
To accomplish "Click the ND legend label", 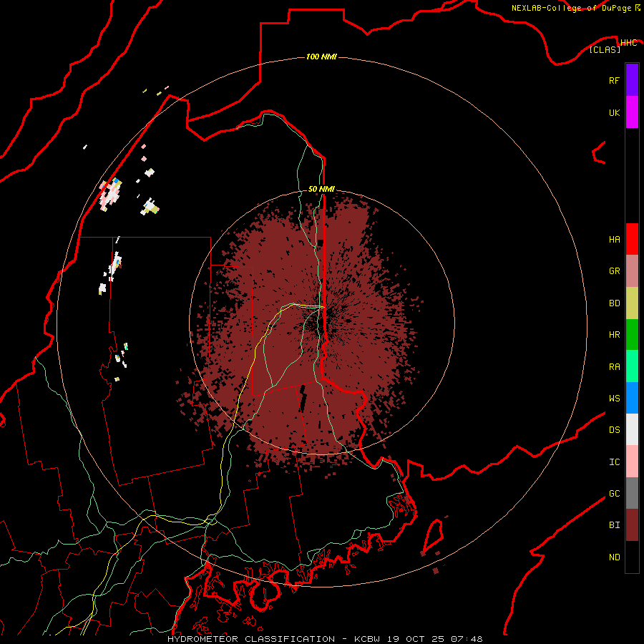I will tap(614, 557).
